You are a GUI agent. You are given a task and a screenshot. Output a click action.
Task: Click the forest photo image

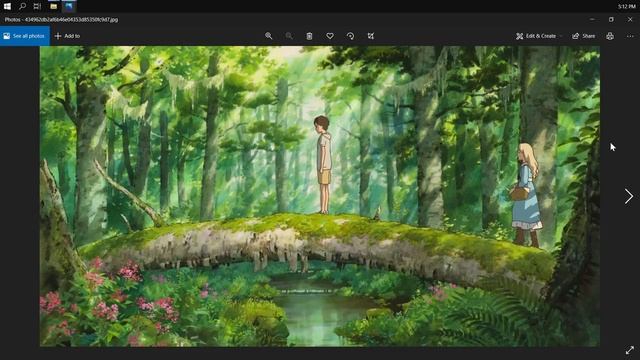click(x=320, y=196)
